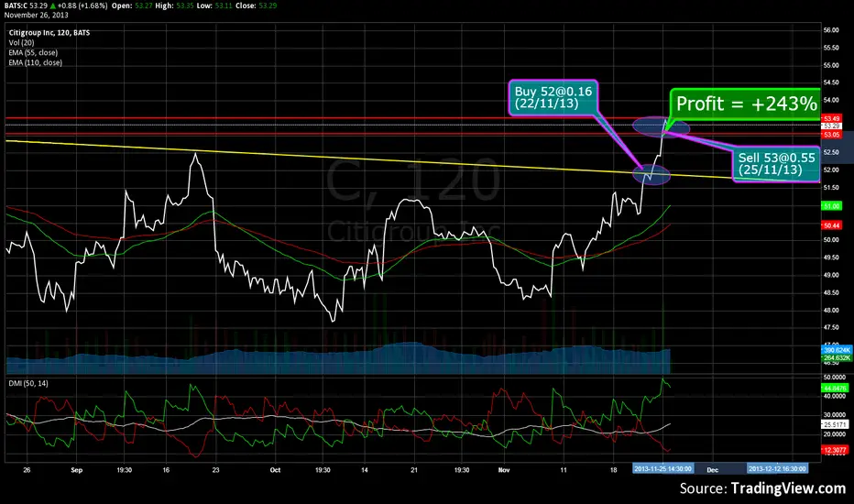Click the Low: 53.11 value
The width and height of the screenshot is (854, 504).
coord(214,6)
